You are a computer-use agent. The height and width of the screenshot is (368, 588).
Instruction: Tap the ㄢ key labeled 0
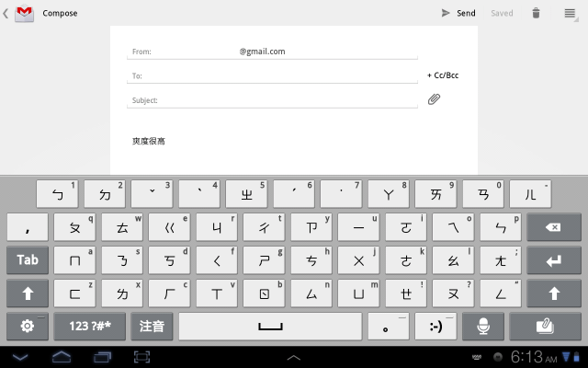coord(483,194)
